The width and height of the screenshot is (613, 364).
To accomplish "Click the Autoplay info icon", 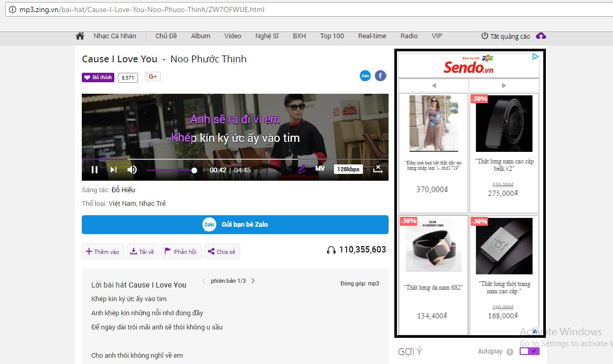I will click(x=510, y=351).
